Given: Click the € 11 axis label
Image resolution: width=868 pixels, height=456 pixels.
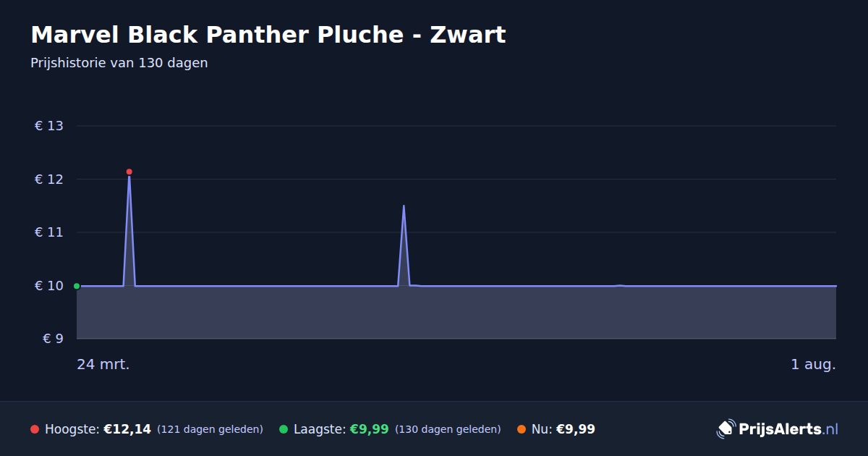Looking at the screenshot, I should pyautogui.click(x=49, y=232).
